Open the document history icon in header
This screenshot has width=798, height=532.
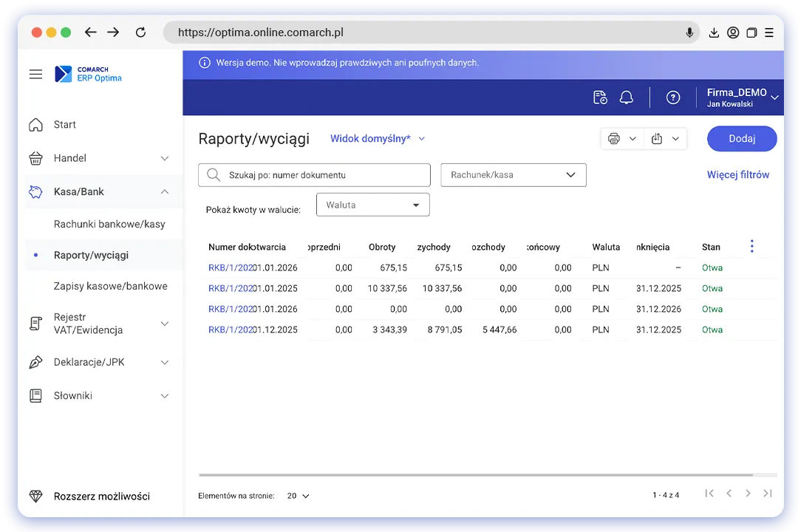(x=600, y=98)
